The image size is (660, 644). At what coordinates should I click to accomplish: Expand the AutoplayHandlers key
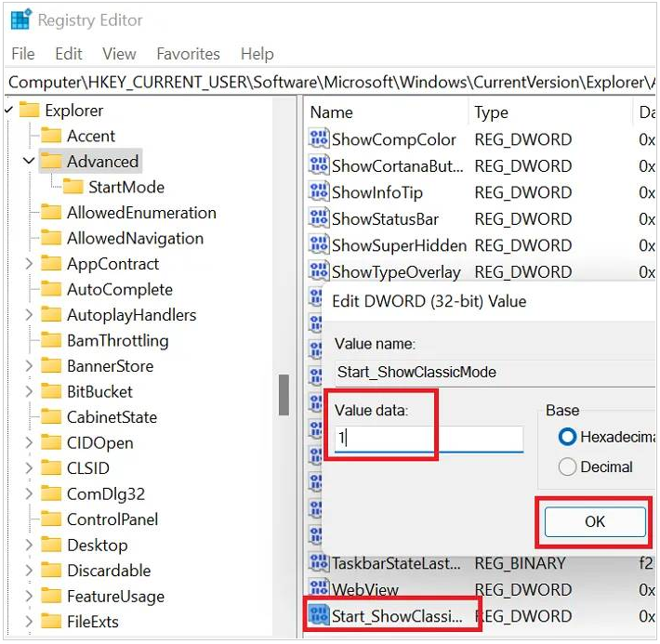29,315
